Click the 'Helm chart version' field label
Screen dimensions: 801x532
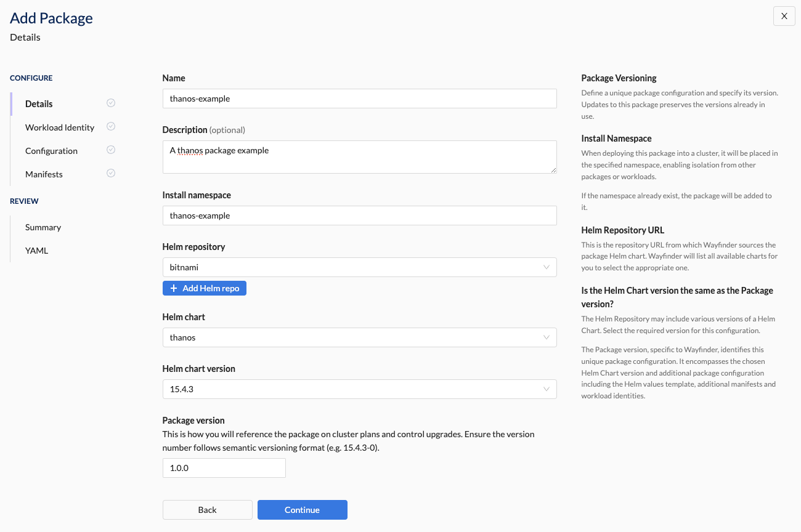(x=199, y=369)
